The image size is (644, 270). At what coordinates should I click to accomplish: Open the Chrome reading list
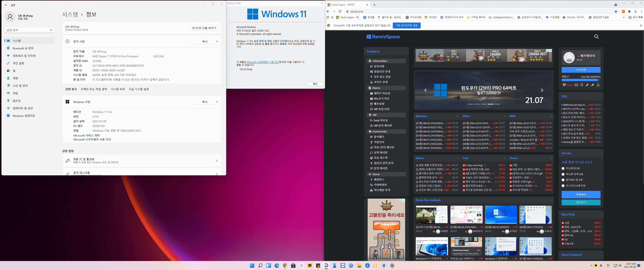[635, 18]
